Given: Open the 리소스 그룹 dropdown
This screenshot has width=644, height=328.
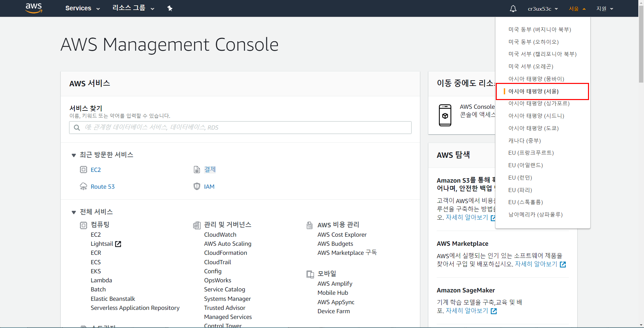Looking at the screenshot, I should (133, 8).
